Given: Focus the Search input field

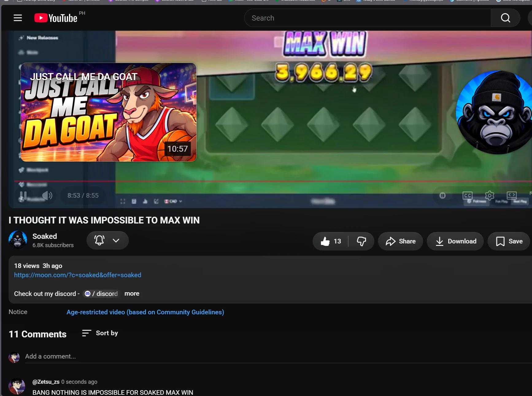Looking at the screenshot, I should pyautogui.click(x=368, y=18).
